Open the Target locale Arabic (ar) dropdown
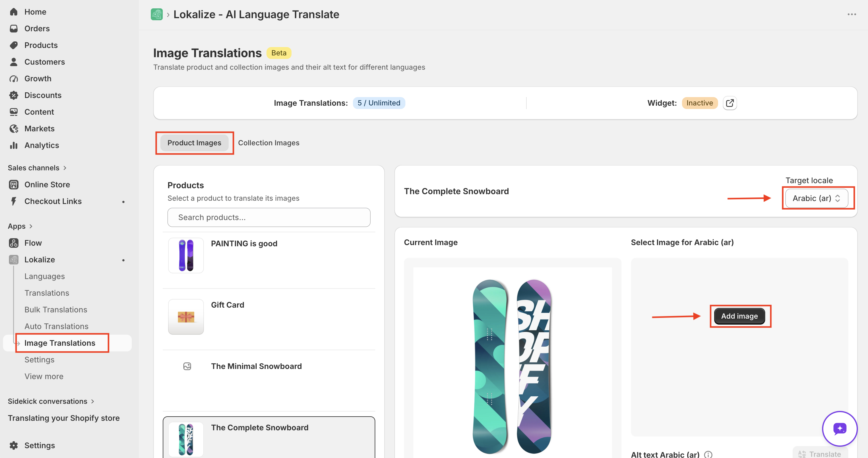Screen dimensions: 868x458 pos(816,198)
